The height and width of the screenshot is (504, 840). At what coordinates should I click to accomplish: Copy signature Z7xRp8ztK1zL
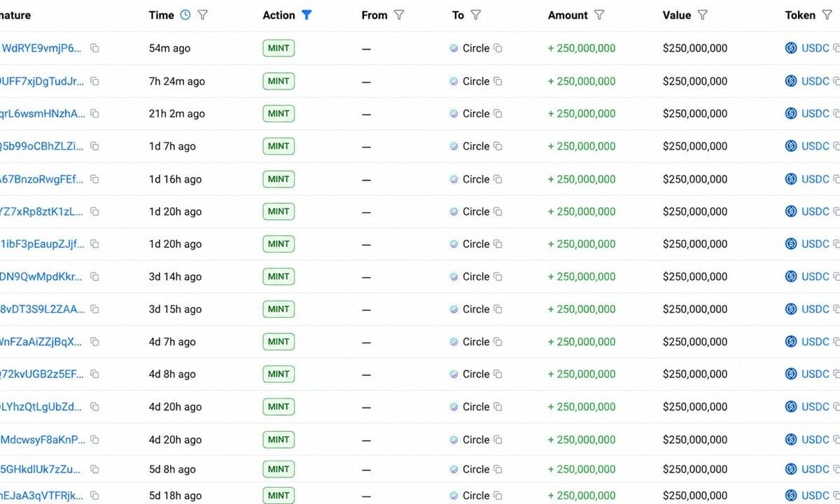(94, 211)
